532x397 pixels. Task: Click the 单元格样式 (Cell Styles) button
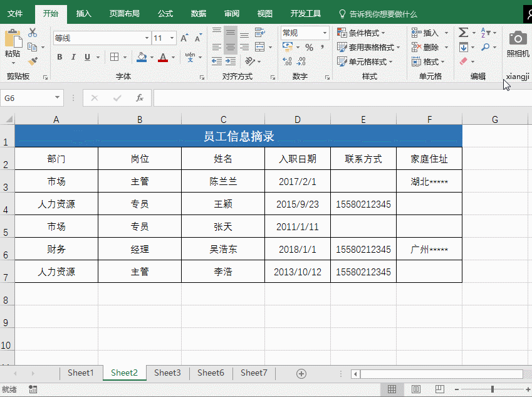[x=365, y=61]
